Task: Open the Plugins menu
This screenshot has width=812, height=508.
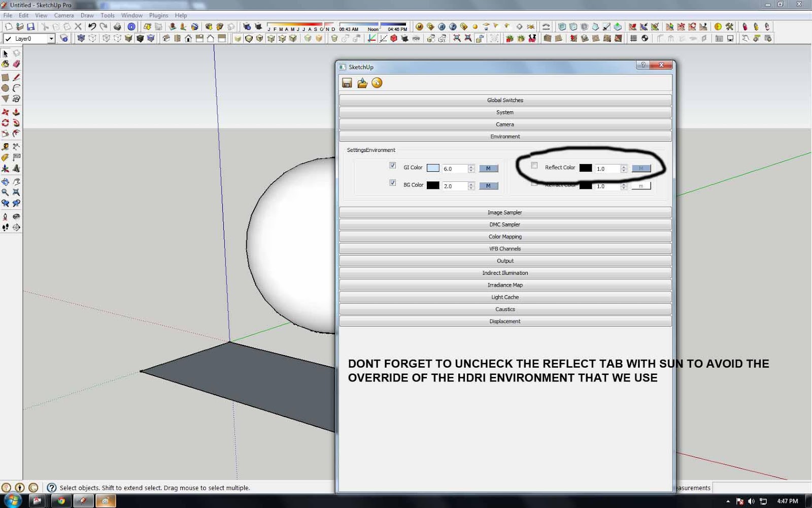Action: pyautogui.click(x=158, y=15)
